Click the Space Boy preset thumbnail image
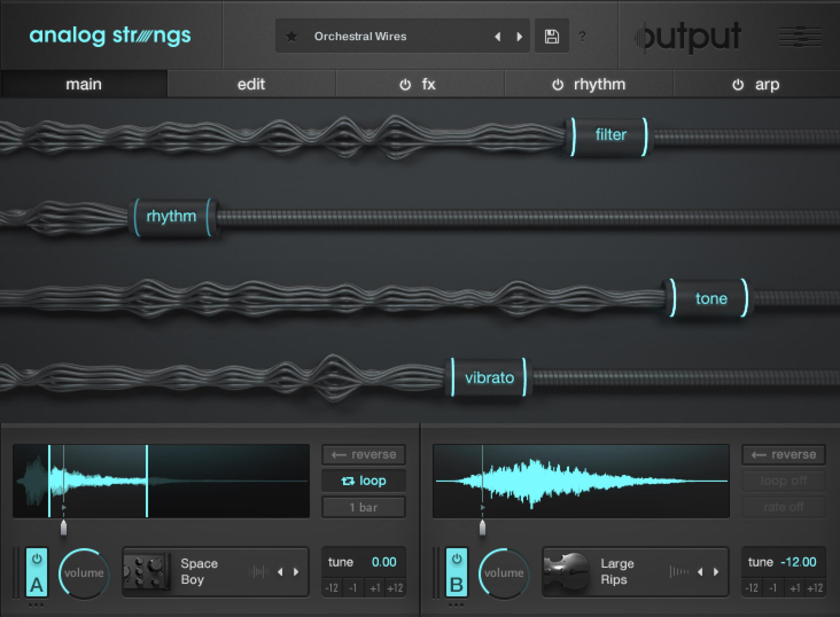Image resolution: width=840 pixels, height=617 pixels. (x=145, y=571)
